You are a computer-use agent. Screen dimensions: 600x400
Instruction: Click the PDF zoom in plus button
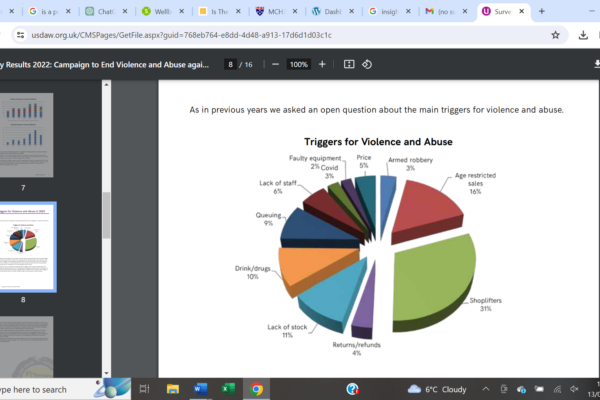coord(321,64)
